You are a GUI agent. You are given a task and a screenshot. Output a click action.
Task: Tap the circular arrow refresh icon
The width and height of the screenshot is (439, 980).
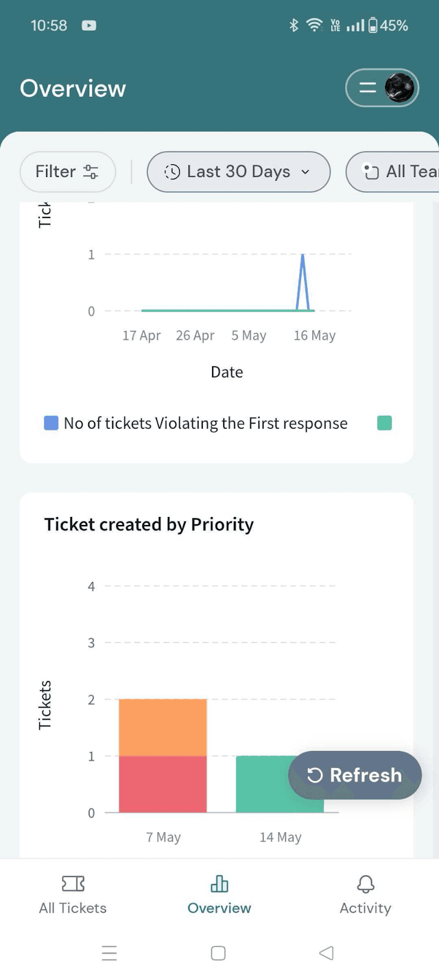coord(315,775)
